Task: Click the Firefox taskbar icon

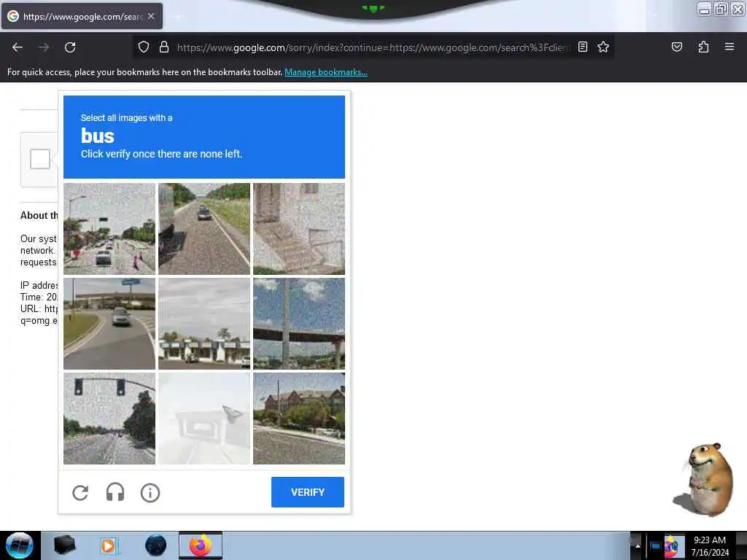Action: (x=201, y=545)
